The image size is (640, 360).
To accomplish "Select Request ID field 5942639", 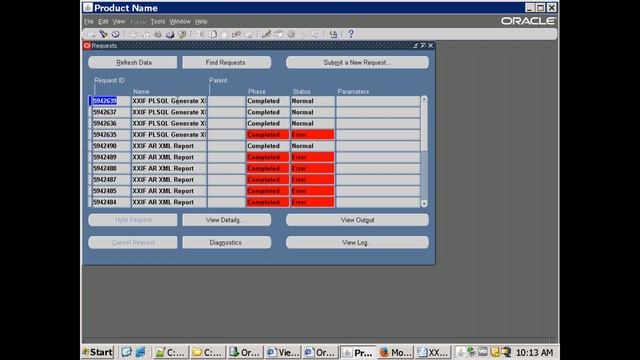I will pyautogui.click(x=111, y=101).
